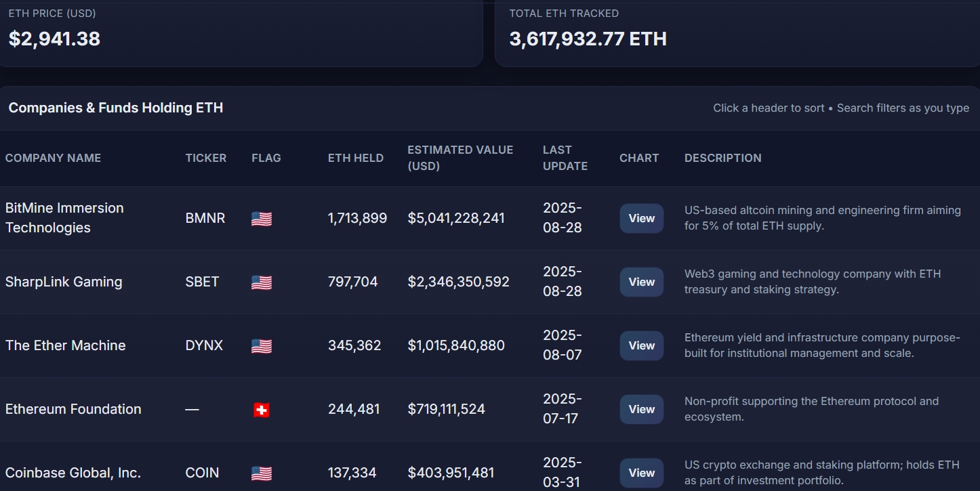
Task: View the Ethereum Foundation chart
Action: [641, 409]
